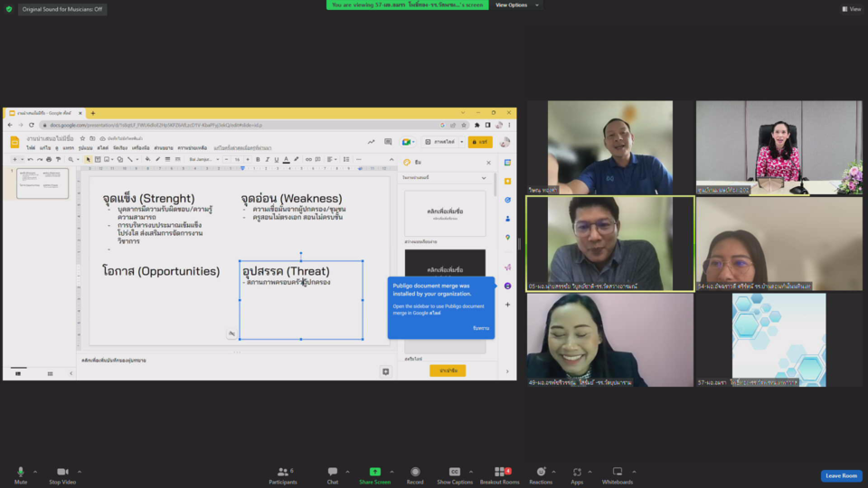Image resolution: width=868 pixels, height=488 pixels.
Task: Mute the microphone in Zoom
Action: pyautogui.click(x=21, y=475)
